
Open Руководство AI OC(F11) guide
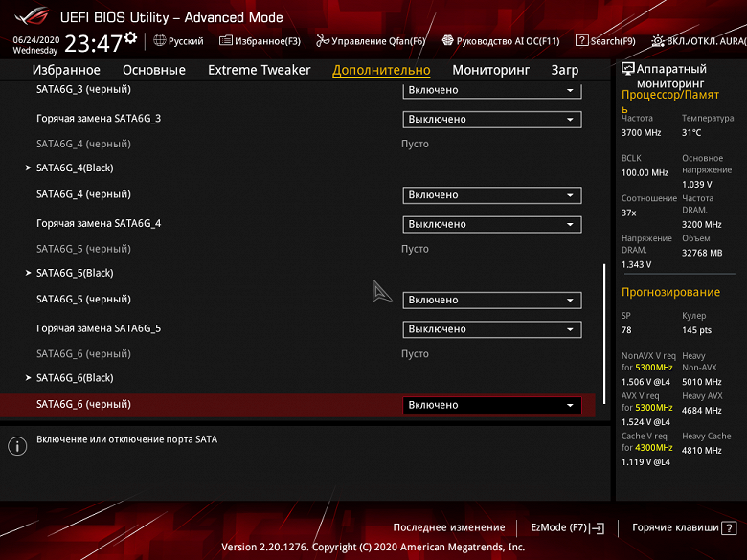coord(501,41)
